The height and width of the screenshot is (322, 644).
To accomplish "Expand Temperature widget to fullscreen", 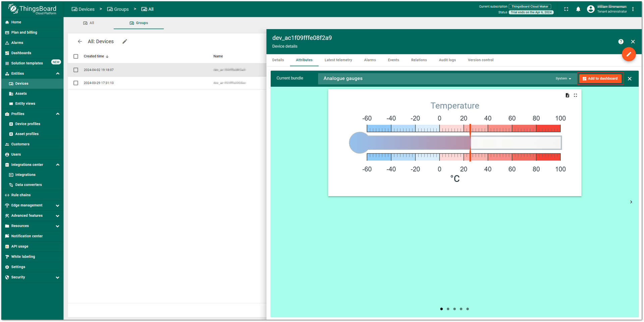I will click(x=576, y=95).
